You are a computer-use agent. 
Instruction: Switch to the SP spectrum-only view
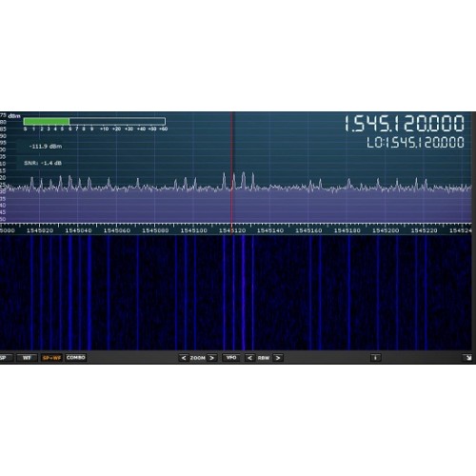[x=5, y=358]
